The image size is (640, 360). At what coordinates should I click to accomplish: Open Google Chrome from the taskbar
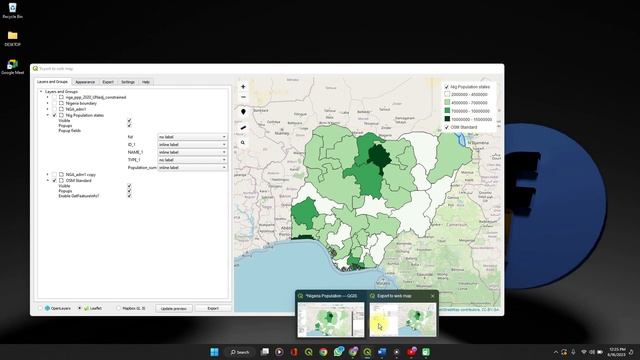[323, 352]
